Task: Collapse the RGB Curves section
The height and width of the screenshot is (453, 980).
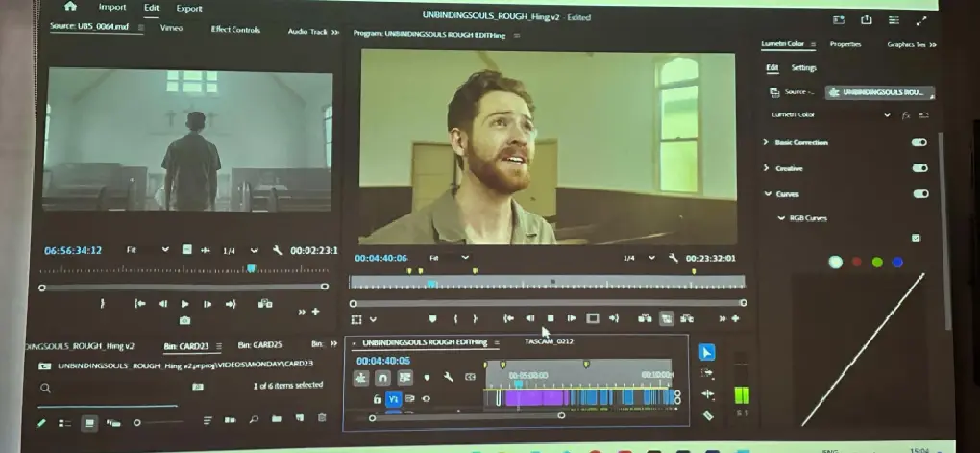Action: point(779,218)
